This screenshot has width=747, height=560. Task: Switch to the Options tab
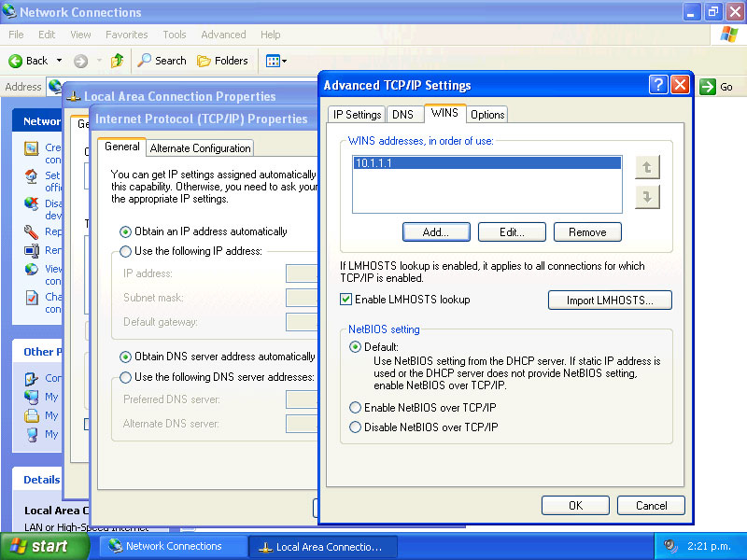(x=487, y=115)
